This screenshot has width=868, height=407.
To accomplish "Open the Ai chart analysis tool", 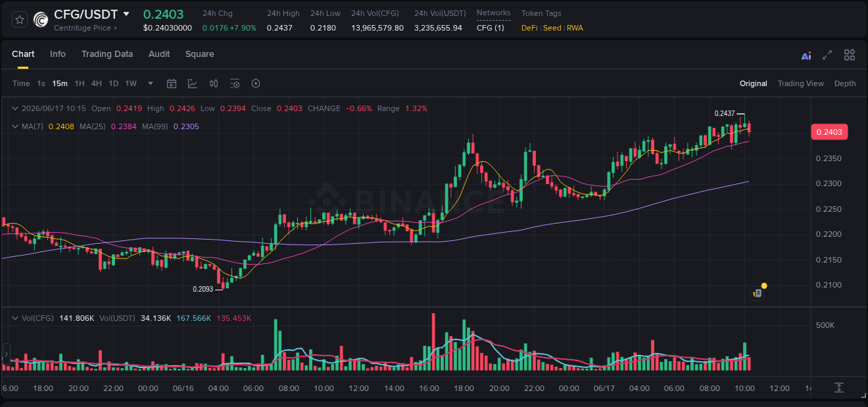I will click(806, 56).
